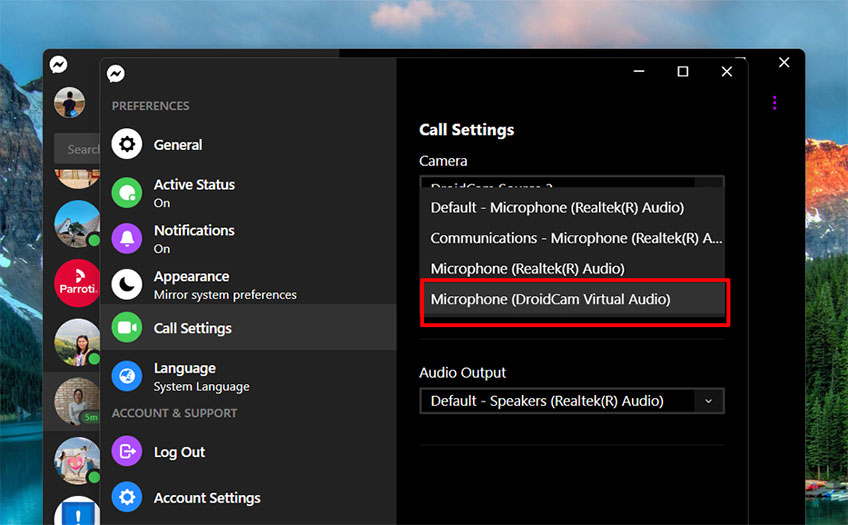848x525 pixels.
Task: Click the Messenger logo in preferences window
Action: click(116, 74)
